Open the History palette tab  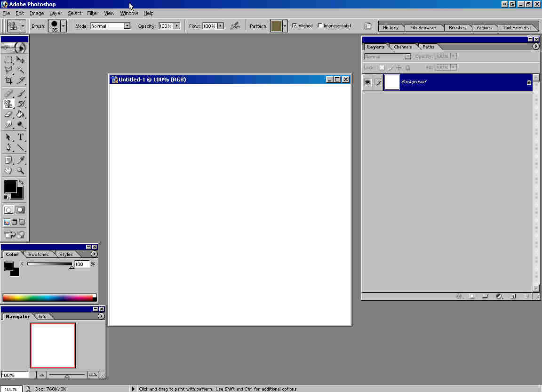pos(391,27)
